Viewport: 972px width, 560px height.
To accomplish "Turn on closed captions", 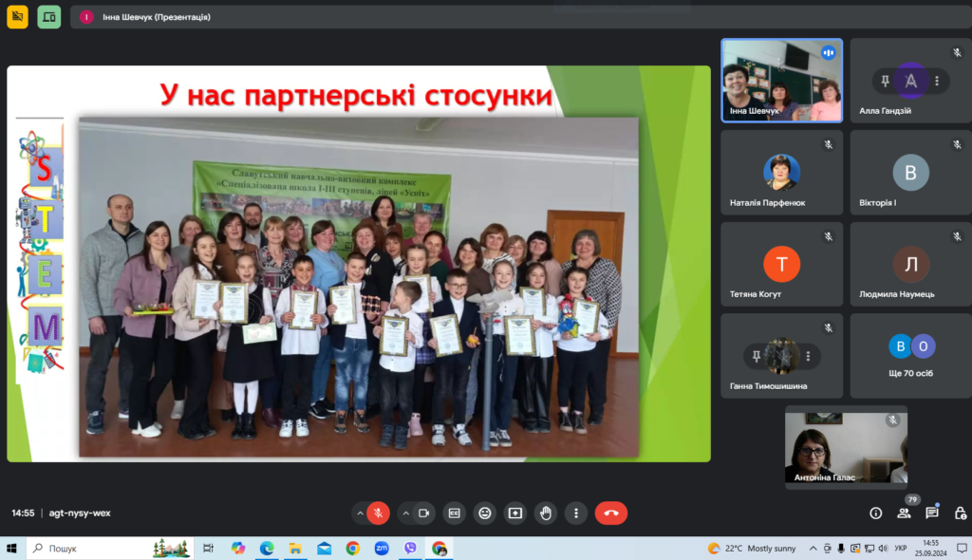I will pos(455,513).
